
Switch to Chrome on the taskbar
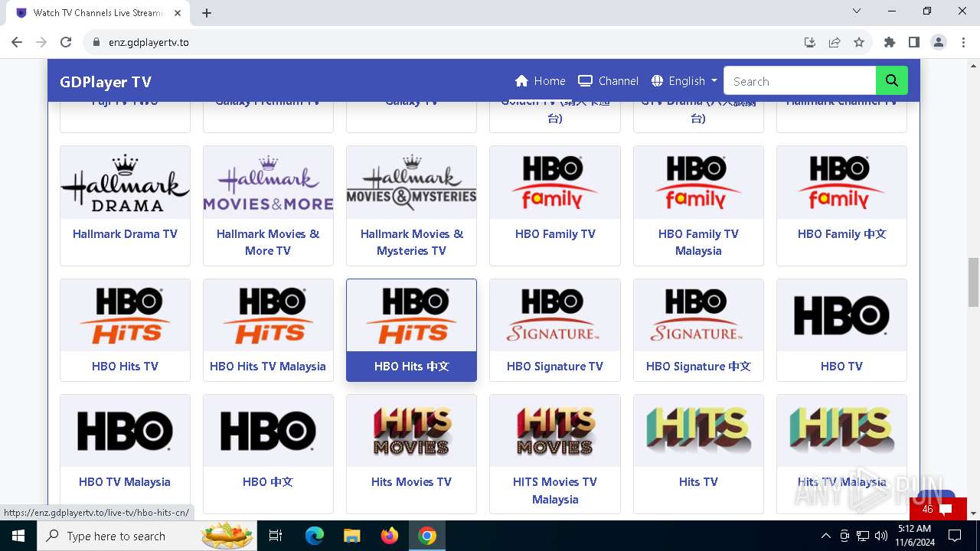click(427, 536)
